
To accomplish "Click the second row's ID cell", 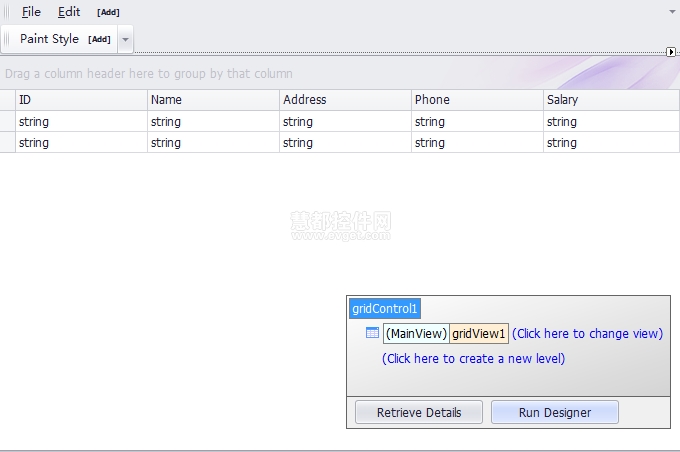I will [x=82, y=142].
